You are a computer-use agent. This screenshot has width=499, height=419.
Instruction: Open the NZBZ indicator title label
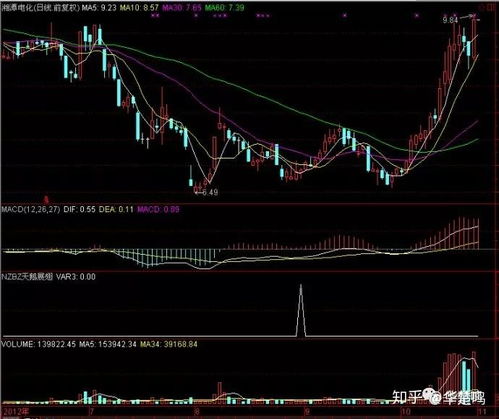pos(27,277)
